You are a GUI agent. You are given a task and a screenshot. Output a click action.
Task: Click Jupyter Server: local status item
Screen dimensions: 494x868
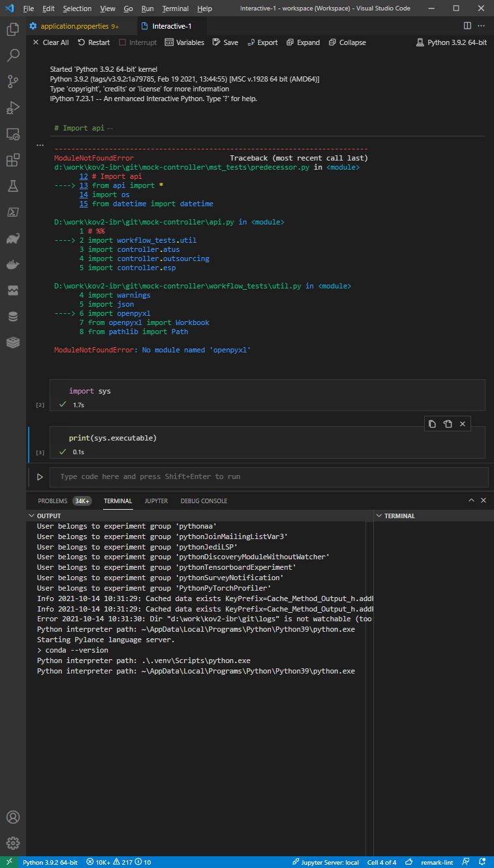click(x=326, y=862)
